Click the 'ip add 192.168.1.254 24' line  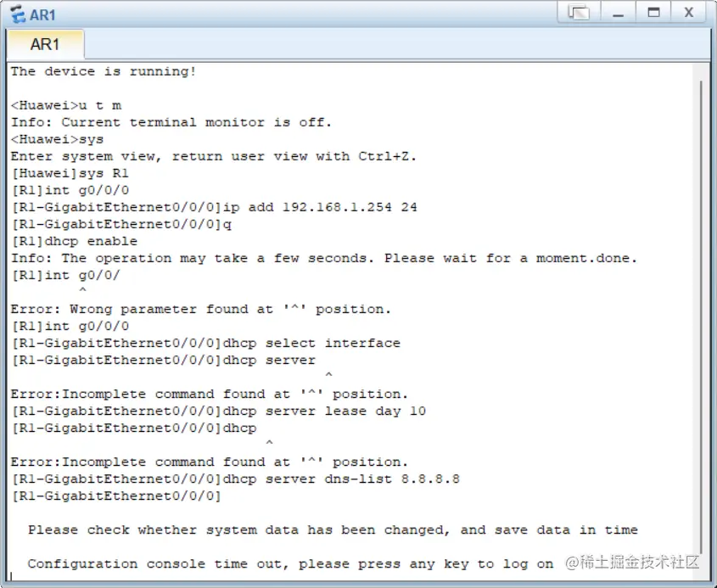(x=214, y=207)
